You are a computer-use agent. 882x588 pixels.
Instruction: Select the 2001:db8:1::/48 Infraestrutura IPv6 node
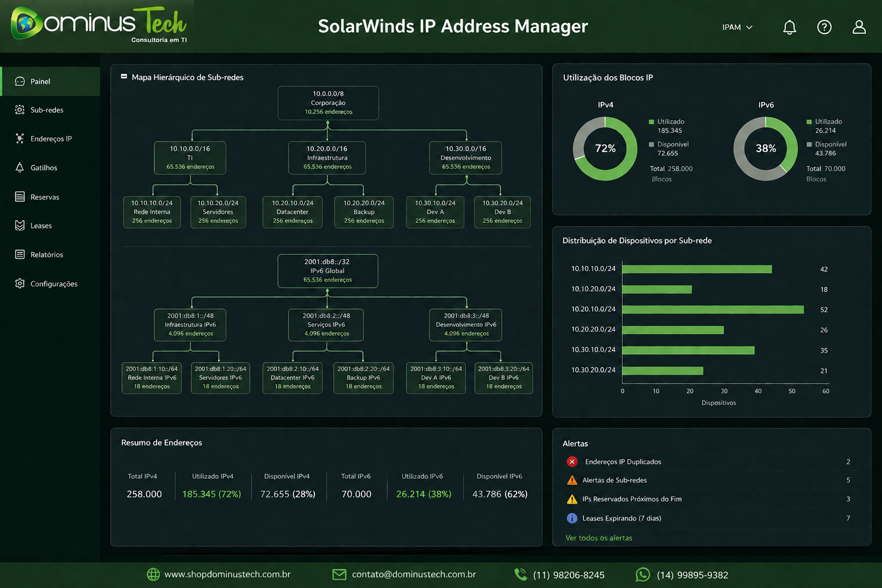point(190,324)
